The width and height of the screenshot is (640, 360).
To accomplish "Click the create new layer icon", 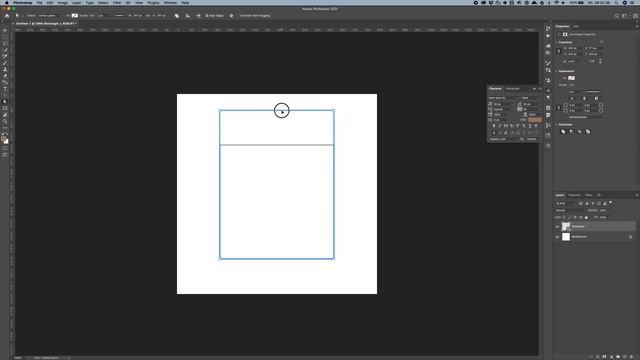I will pyautogui.click(x=624, y=357).
